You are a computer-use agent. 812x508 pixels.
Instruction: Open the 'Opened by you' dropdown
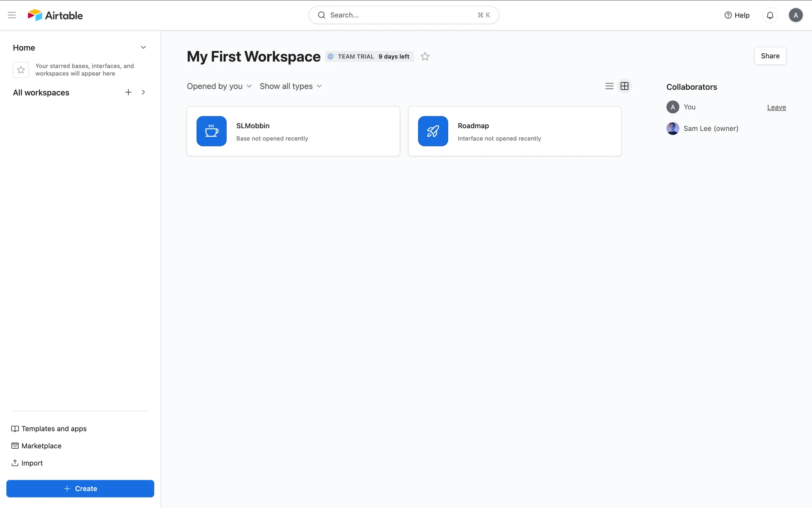(219, 86)
